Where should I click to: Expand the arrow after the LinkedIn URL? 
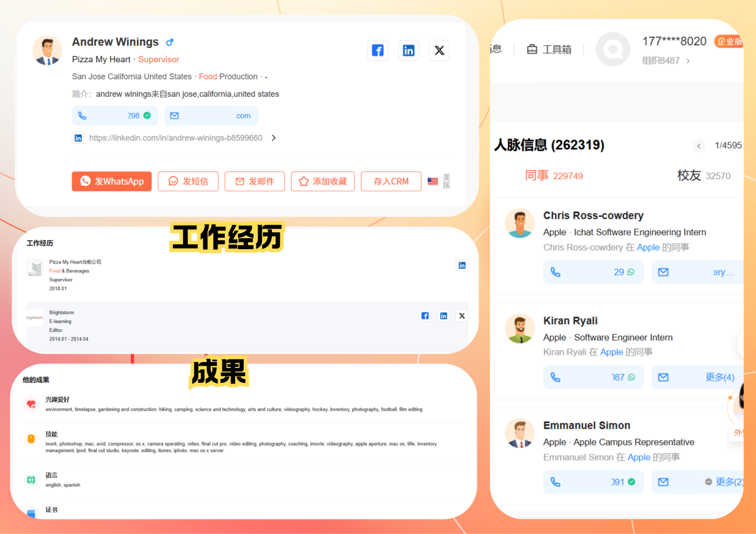[x=274, y=138]
